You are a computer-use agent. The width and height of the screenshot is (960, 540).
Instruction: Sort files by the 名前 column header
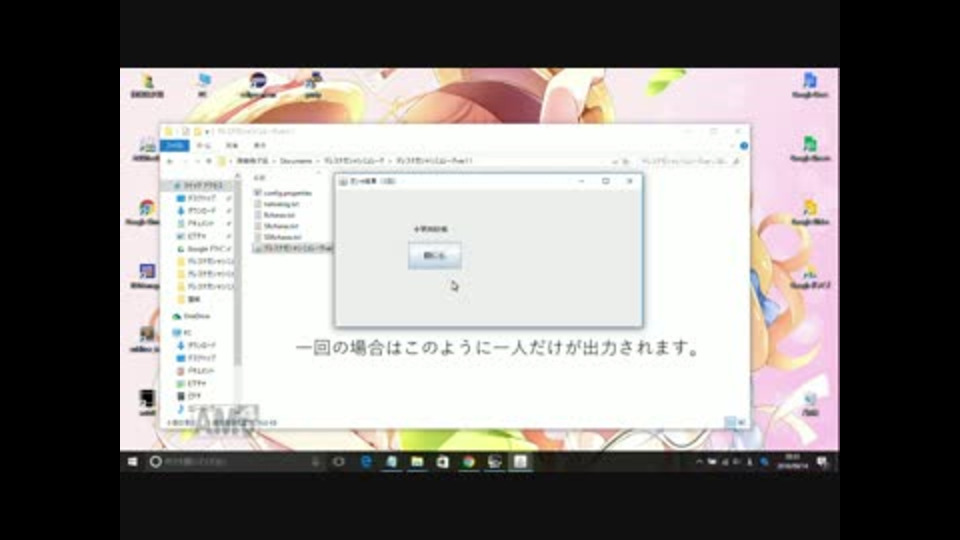pyautogui.click(x=260, y=178)
